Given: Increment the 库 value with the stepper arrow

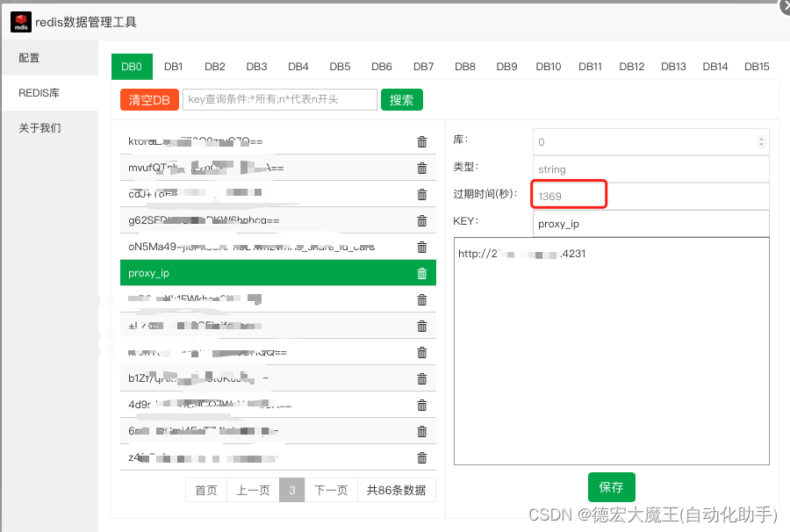Looking at the screenshot, I should 763,137.
